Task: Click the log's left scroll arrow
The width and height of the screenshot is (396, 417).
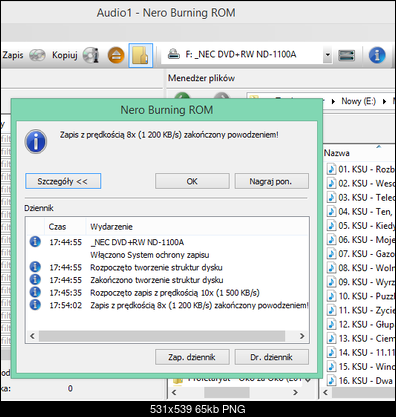Action: 32,336
